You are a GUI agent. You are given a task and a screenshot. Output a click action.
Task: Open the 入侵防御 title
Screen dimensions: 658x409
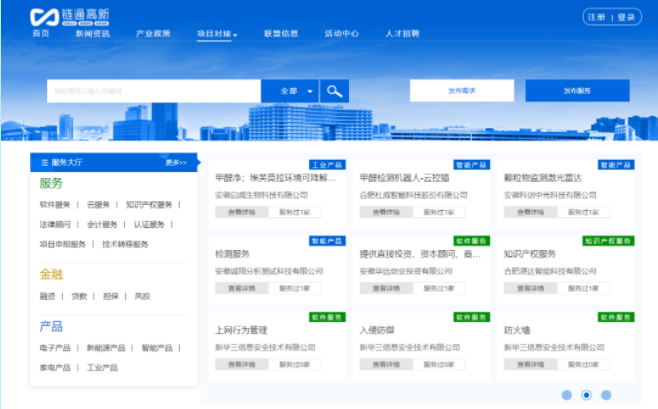377,330
